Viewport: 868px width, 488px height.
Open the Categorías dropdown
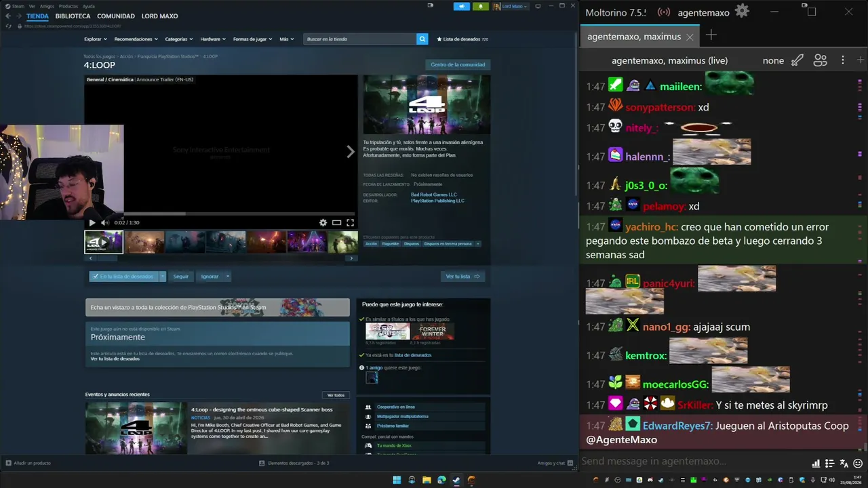pyautogui.click(x=178, y=39)
